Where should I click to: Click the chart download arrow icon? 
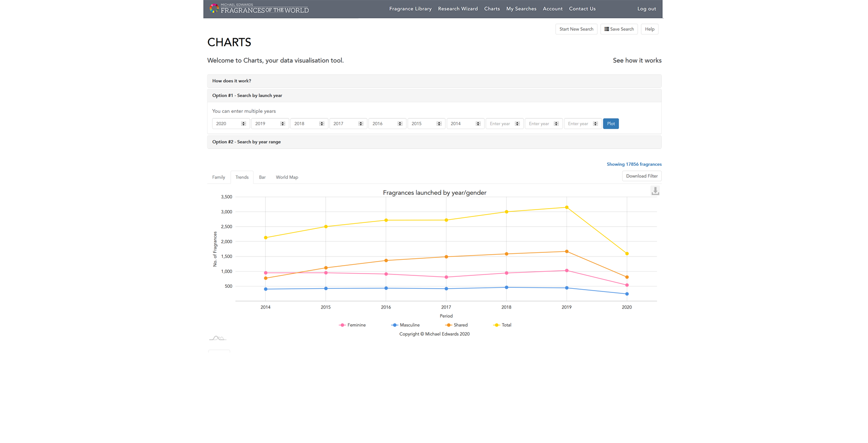[x=655, y=191]
